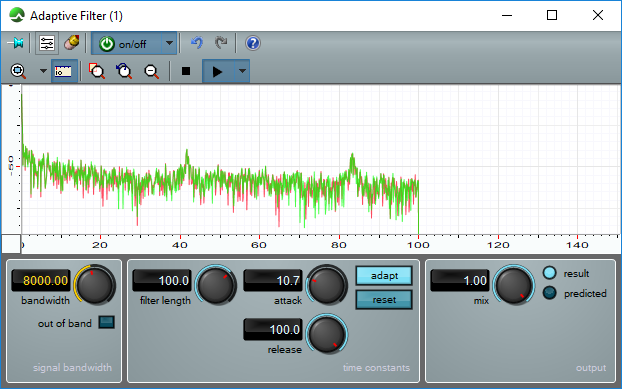The height and width of the screenshot is (389, 622).
Task: Open help with question mark icon
Action: (x=253, y=43)
